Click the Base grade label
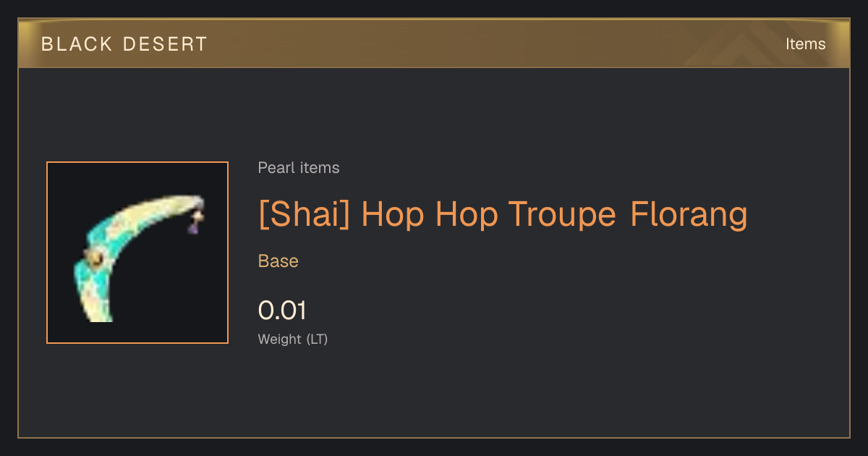This screenshot has height=456, width=868. click(278, 261)
